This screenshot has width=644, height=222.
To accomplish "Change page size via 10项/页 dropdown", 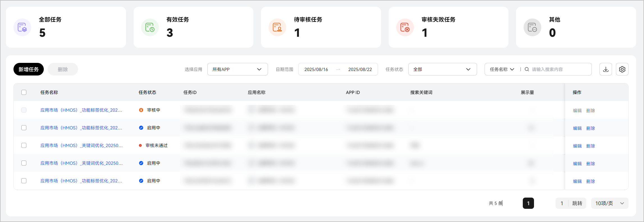I will [610, 203].
